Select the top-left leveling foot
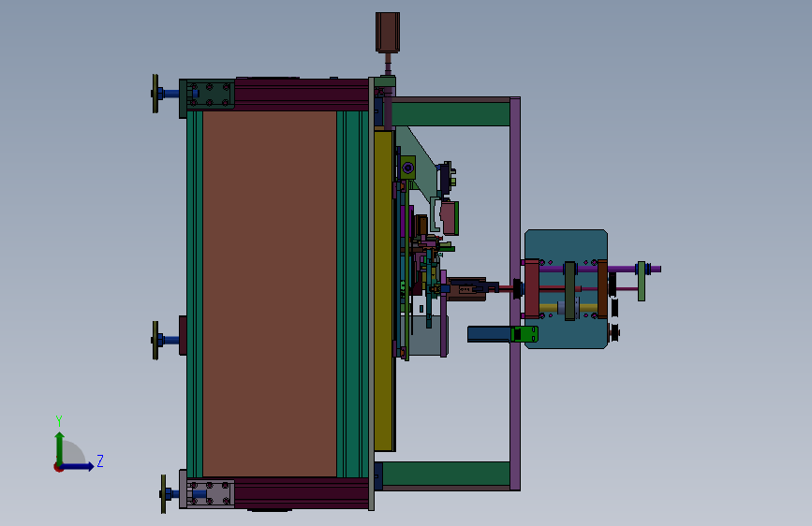This screenshot has width=812, height=526. pos(164,94)
